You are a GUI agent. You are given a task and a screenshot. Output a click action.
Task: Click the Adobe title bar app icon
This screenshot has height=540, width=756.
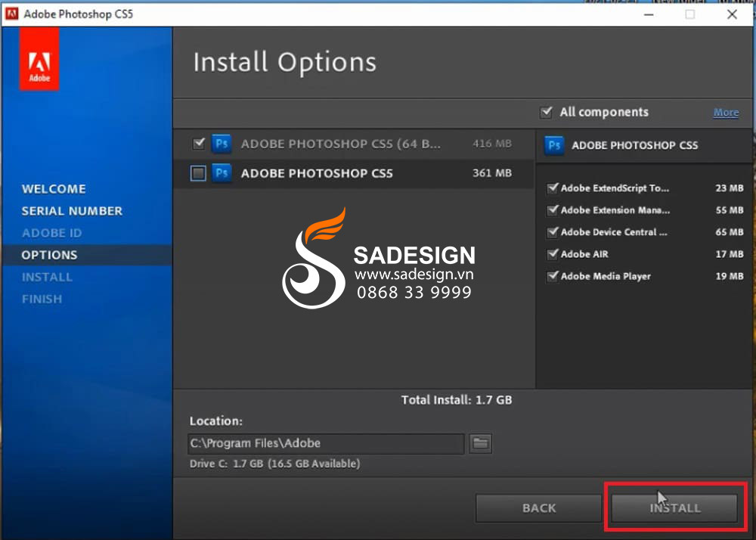[11, 14]
